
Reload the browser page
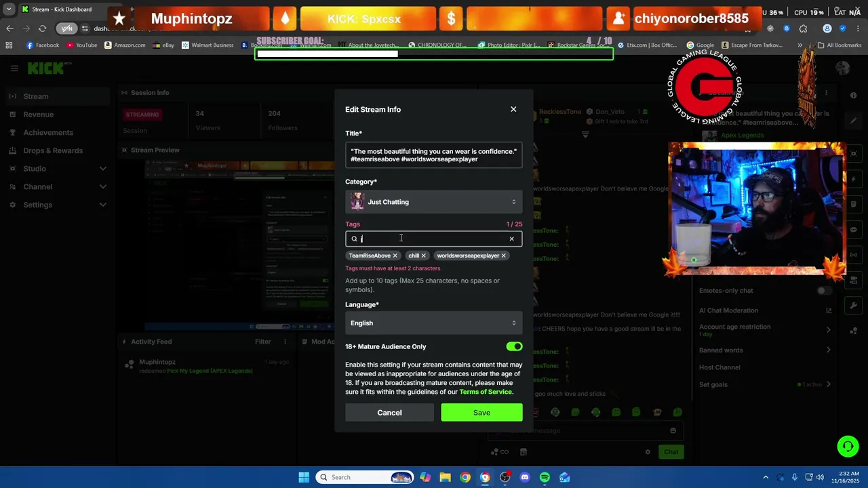(42, 28)
